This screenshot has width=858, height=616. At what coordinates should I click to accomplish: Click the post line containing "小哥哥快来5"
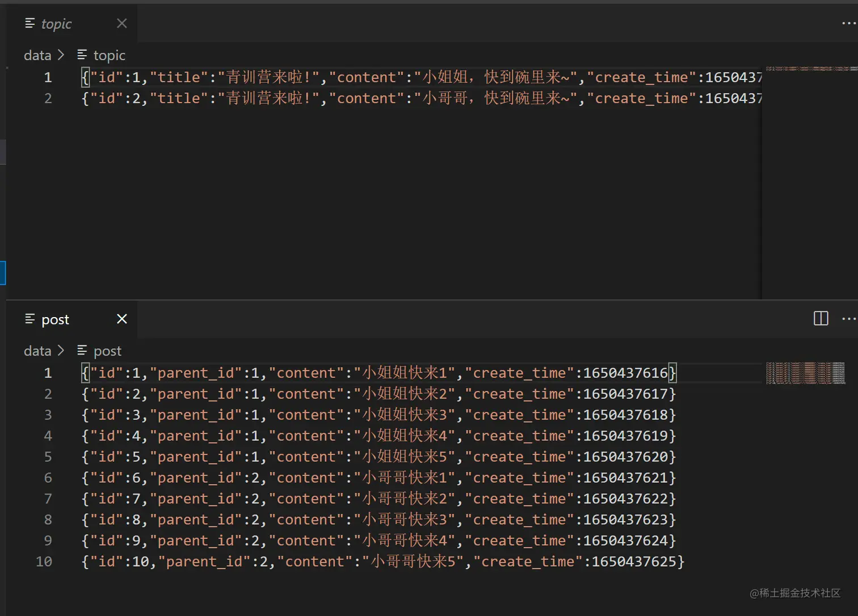point(383,562)
